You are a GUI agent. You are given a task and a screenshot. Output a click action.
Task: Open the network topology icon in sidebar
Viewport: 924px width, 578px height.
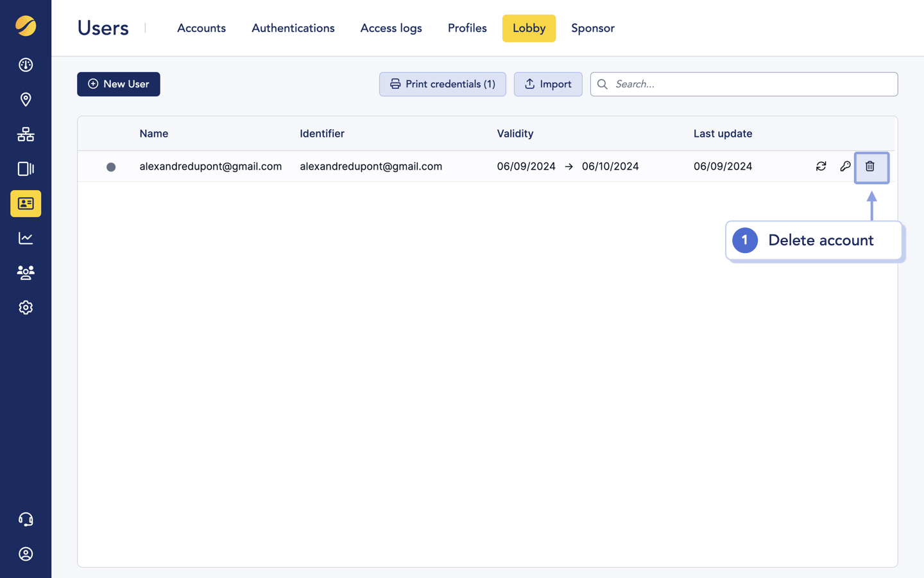pyautogui.click(x=26, y=134)
